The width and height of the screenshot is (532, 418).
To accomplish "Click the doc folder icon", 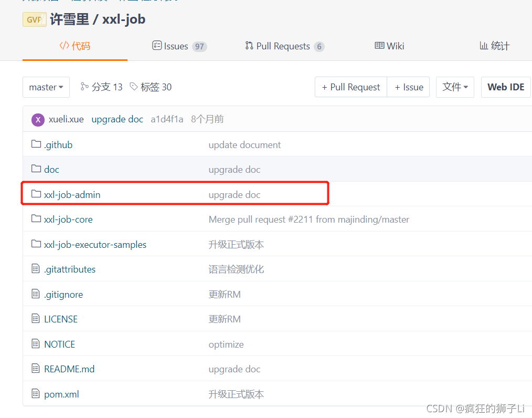I will pos(36,169).
